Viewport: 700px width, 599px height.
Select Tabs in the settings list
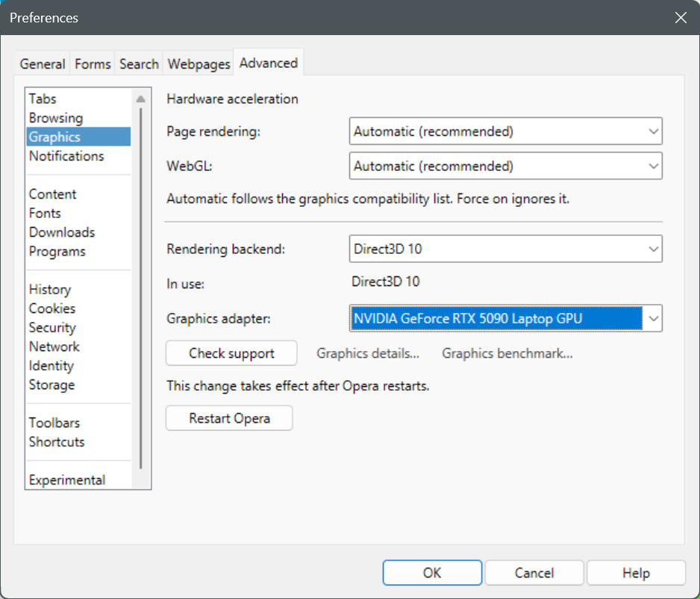(x=78, y=99)
